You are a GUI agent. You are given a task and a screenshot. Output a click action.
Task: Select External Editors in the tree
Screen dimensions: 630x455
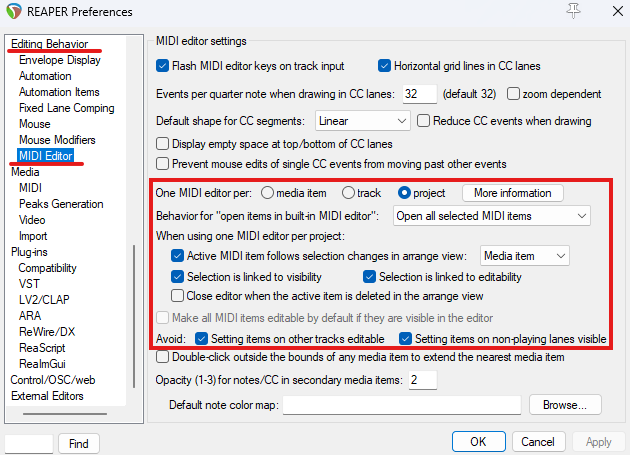tap(47, 396)
